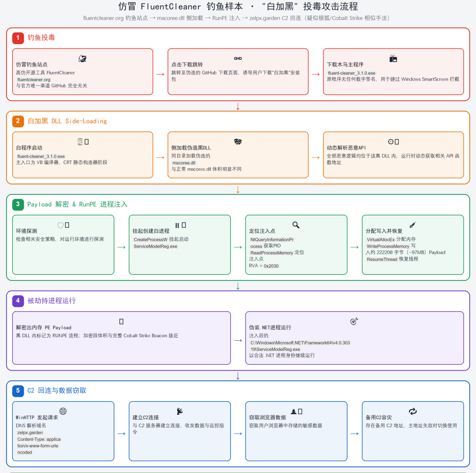The width and height of the screenshot is (476, 473).
Task: Click the satellite dish icon above 建立C2连接
Action: [x=180, y=411]
